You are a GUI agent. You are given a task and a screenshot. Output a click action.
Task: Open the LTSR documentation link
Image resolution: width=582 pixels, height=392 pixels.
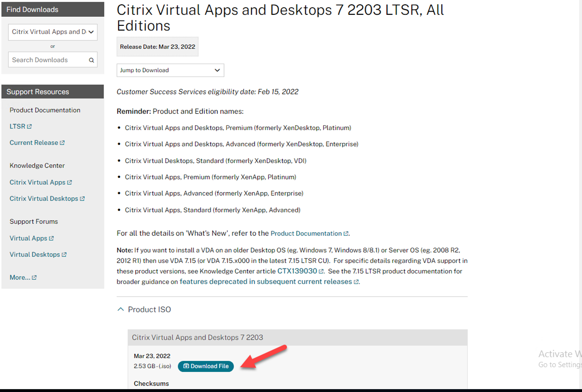[x=17, y=127]
